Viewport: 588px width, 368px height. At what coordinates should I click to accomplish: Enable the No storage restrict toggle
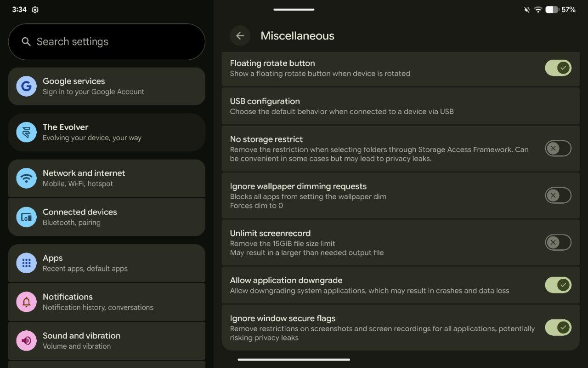558,149
